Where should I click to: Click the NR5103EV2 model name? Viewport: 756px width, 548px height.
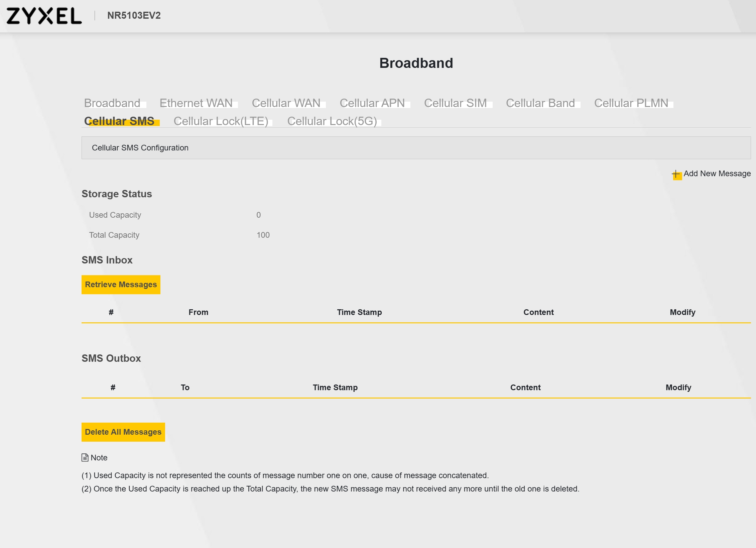(x=134, y=16)
